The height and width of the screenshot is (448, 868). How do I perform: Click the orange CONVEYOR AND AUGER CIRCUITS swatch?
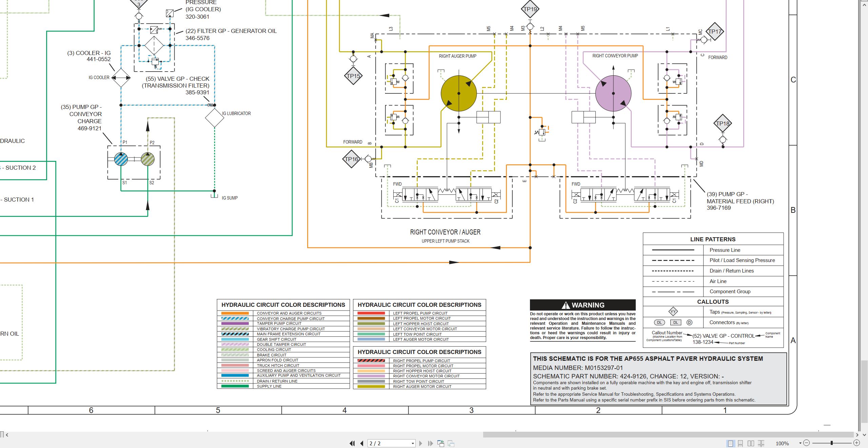click(235, 313)
